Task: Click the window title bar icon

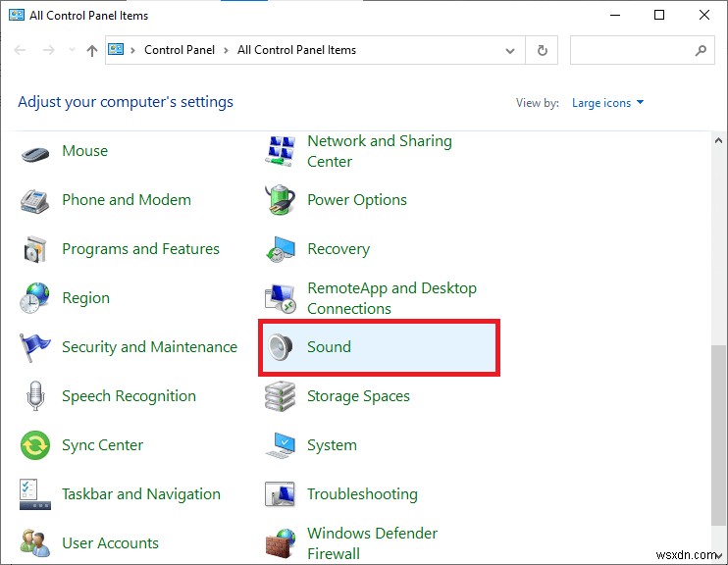Action: tap(17, 15)
